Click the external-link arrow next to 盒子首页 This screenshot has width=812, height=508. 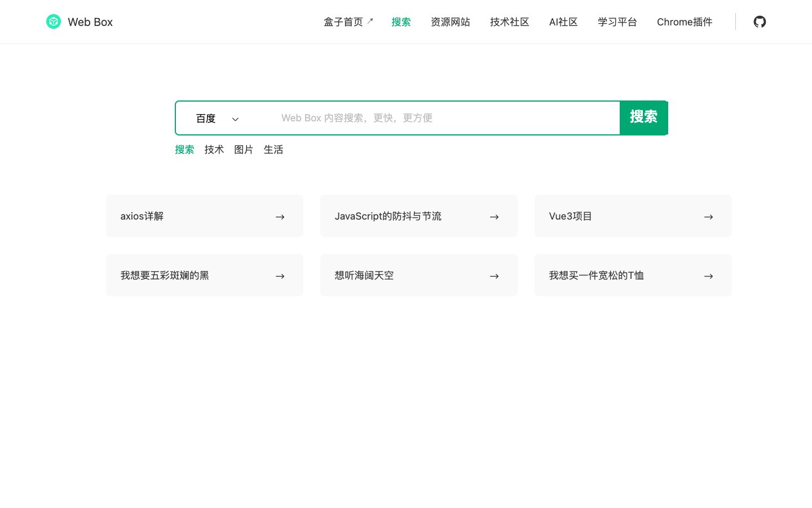click(370, 19)
